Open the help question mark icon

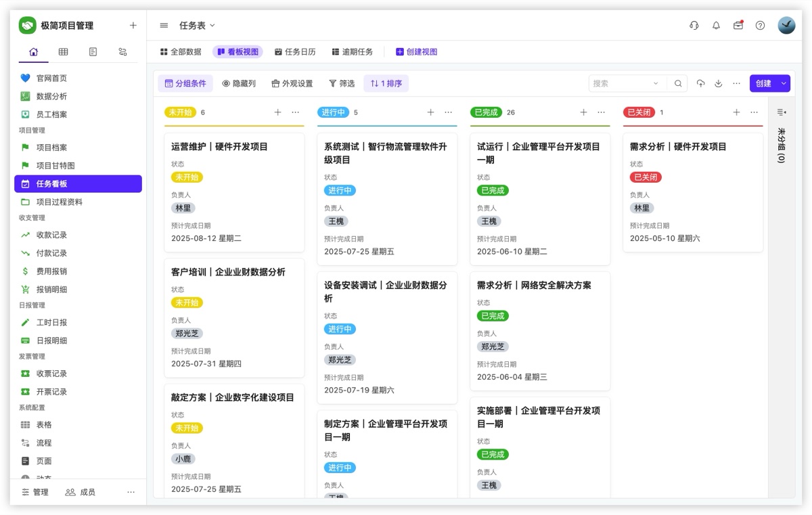(760, 26)
